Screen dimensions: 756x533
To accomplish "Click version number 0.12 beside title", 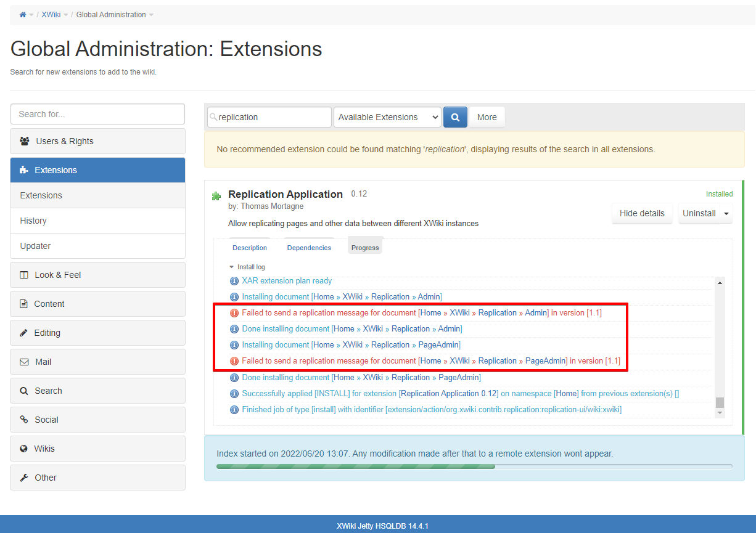I will pyautogui.click(x=359, y=194).
